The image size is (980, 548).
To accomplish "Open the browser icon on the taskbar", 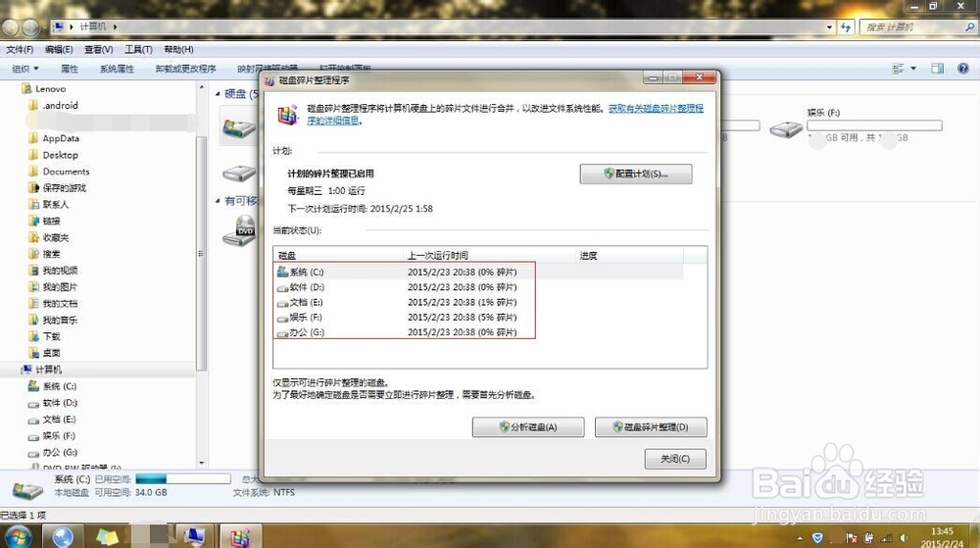I will (63, 536).
